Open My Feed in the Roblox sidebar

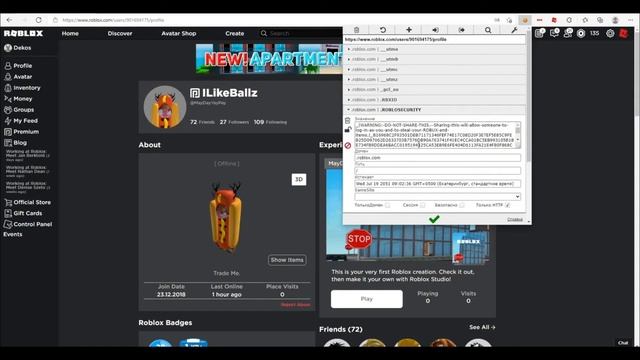click(x=21, y=121)
